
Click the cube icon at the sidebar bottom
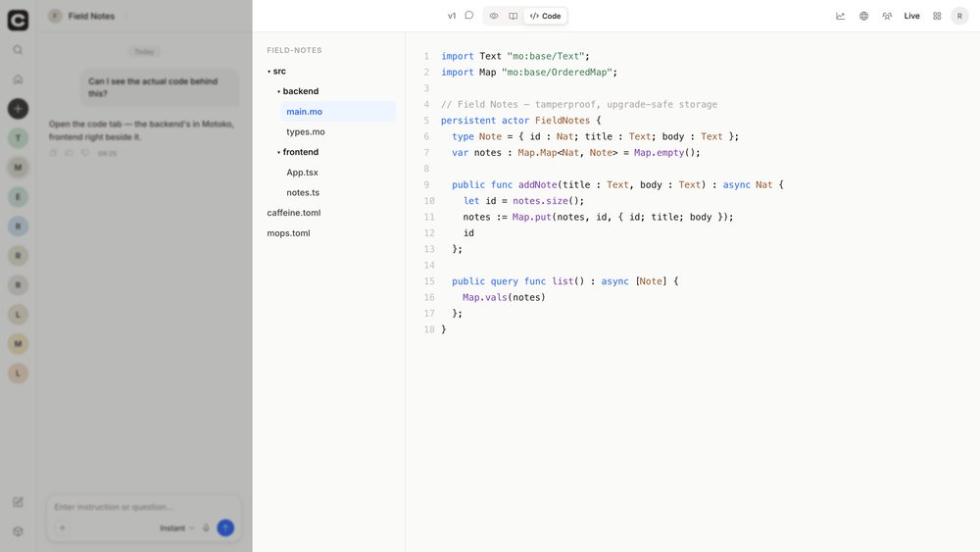coord(18,531)
